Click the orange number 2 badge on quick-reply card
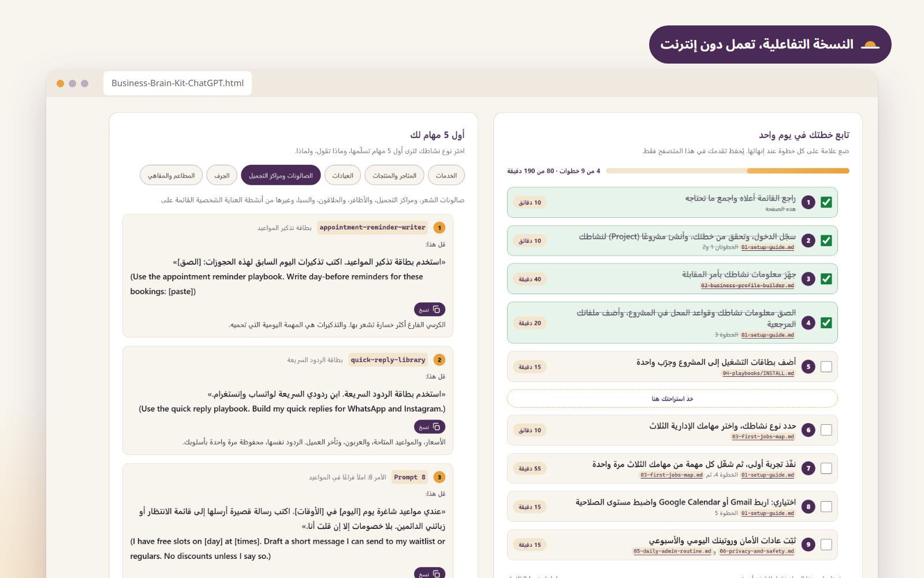 click(x=439, y=360)
